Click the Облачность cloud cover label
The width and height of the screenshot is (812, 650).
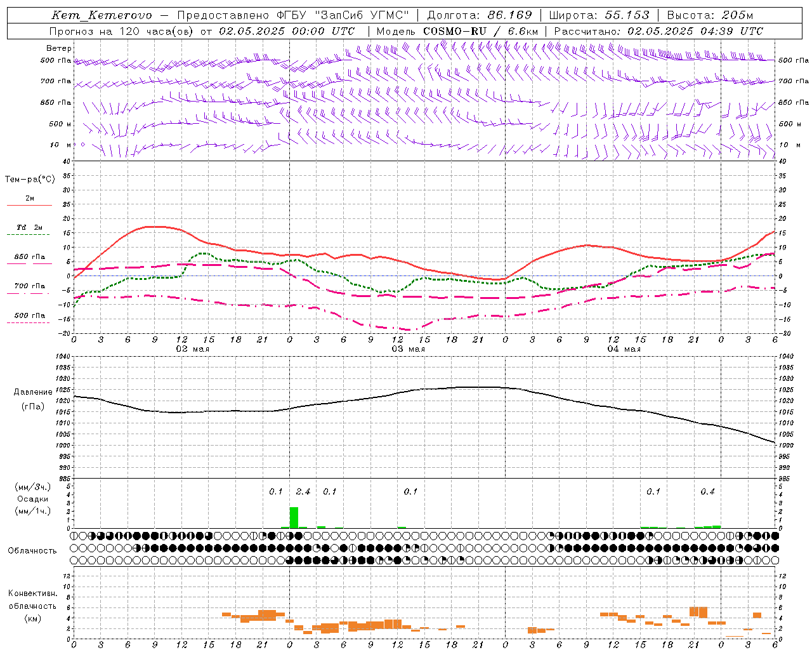click(x=32, y=550)
